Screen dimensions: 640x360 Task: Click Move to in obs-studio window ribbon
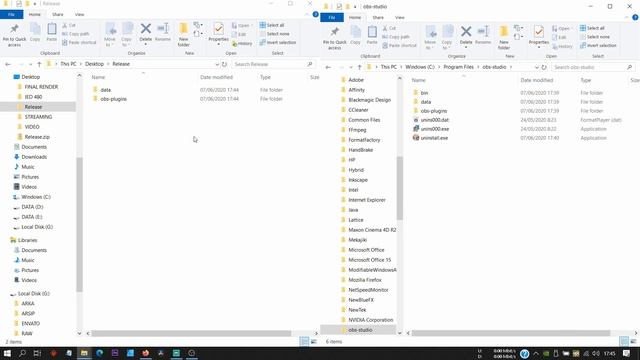[430, 38]
